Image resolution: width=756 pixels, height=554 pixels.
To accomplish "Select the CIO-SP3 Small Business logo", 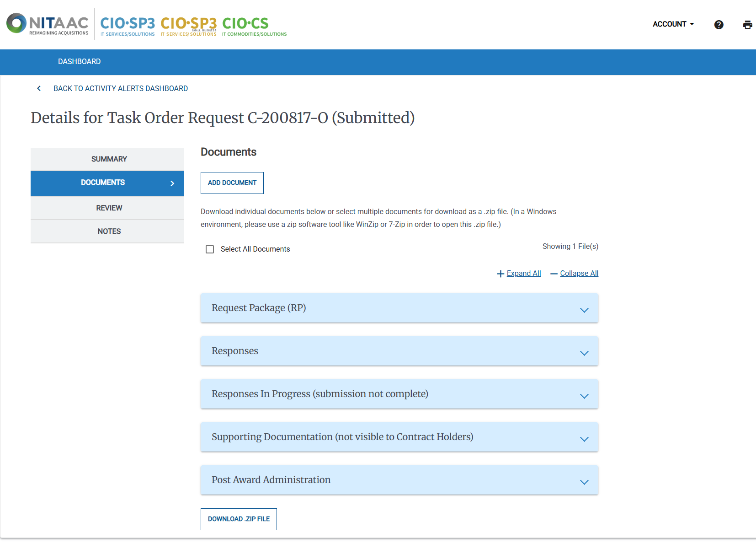I will coord(189,25).
